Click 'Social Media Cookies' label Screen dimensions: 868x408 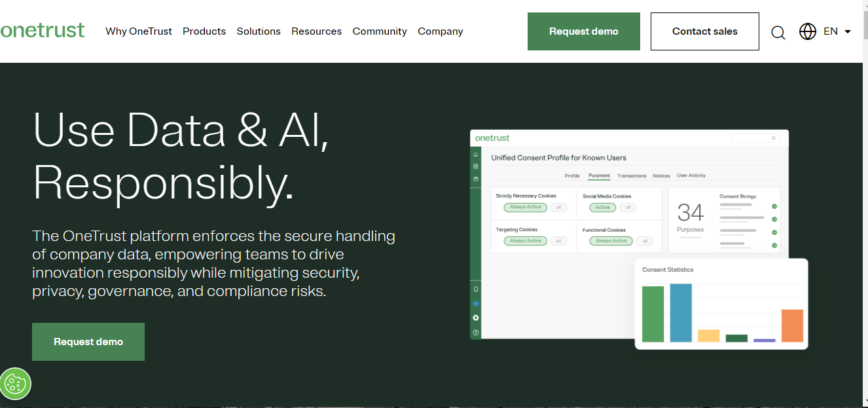pos(607,196)
